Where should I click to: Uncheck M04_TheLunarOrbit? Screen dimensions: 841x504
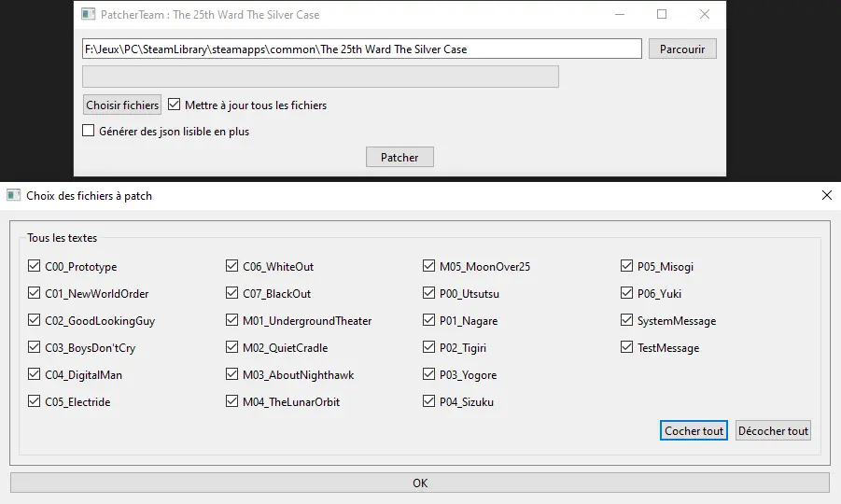point(231,401)
